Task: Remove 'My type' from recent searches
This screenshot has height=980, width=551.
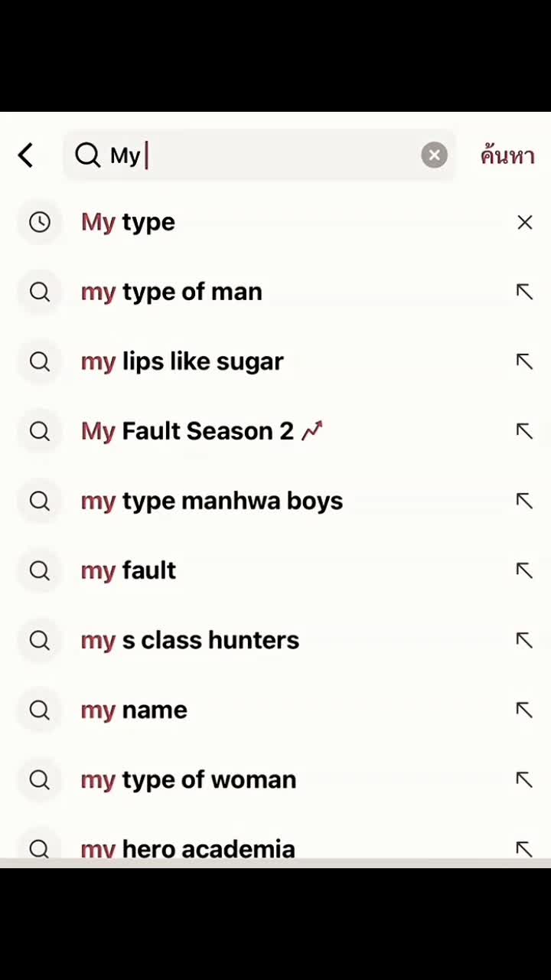Action: coord(524,222)
